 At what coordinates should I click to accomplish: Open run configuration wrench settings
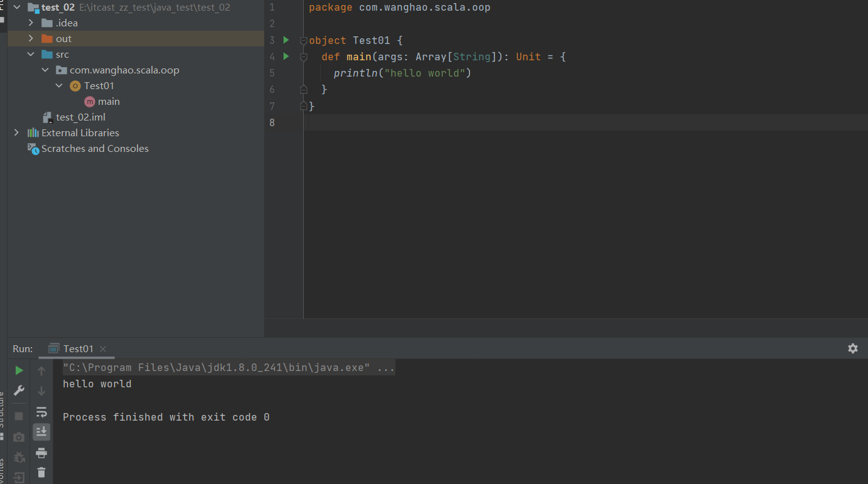pos(19,390)
